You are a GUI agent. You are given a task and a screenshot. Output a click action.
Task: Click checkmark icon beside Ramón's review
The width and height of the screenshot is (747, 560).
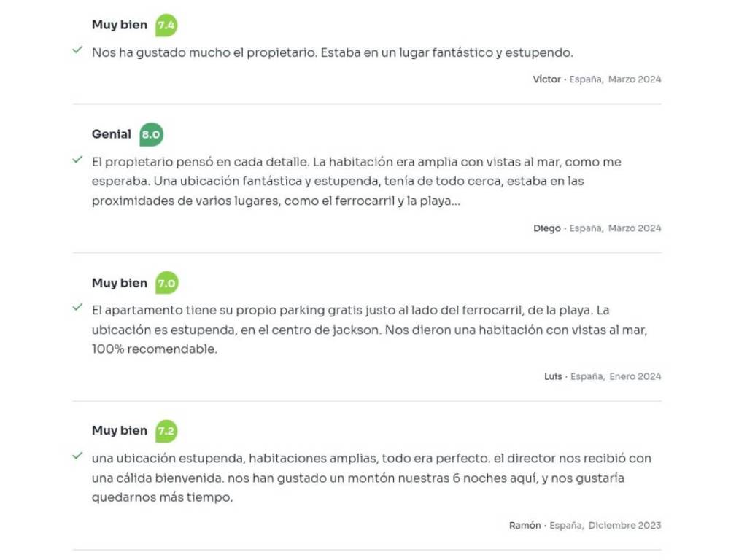[77, 456]
